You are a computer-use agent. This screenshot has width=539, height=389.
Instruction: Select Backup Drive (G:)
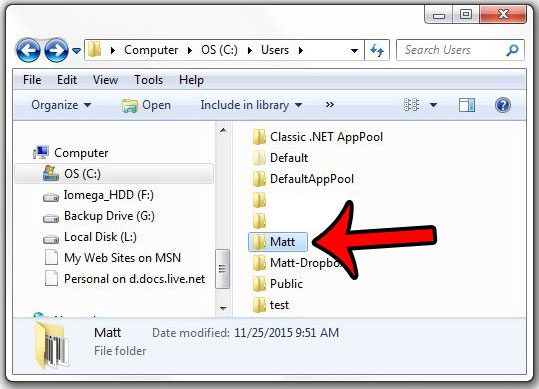109,216
